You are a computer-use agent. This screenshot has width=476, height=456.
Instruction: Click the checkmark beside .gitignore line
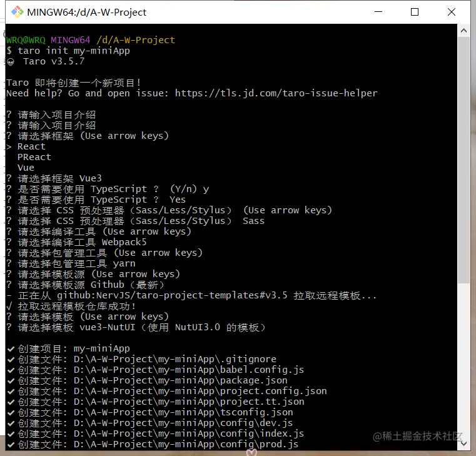click(x=11, y=360)
